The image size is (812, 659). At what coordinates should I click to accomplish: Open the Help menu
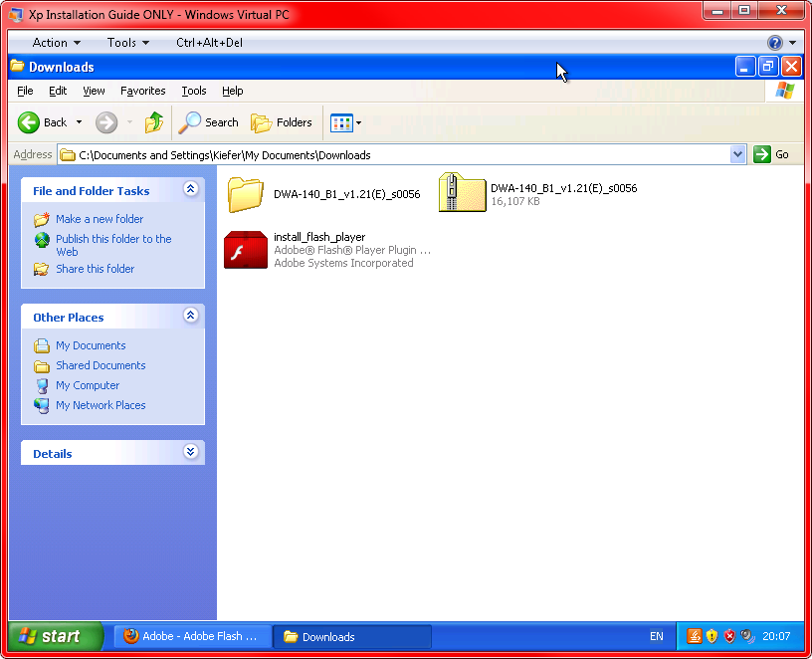(x=233, y=91)
